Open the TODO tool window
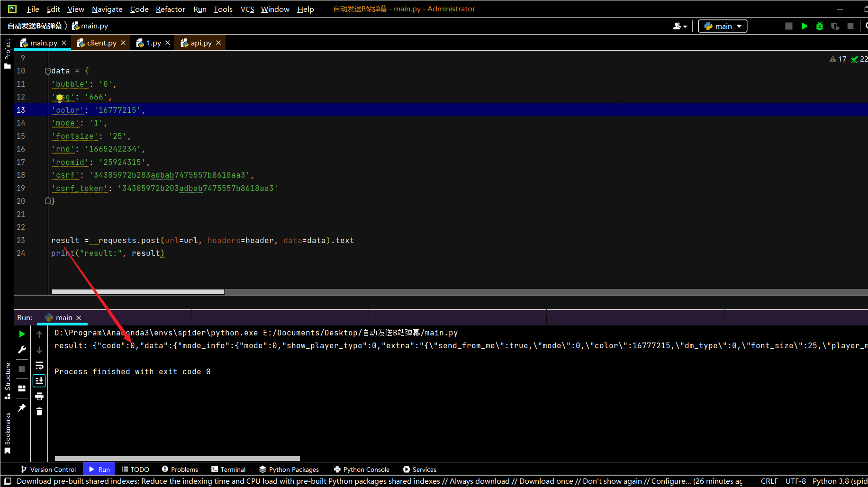Image resolution: width=868 pixels, height=487 pixels. click(136, 469)
